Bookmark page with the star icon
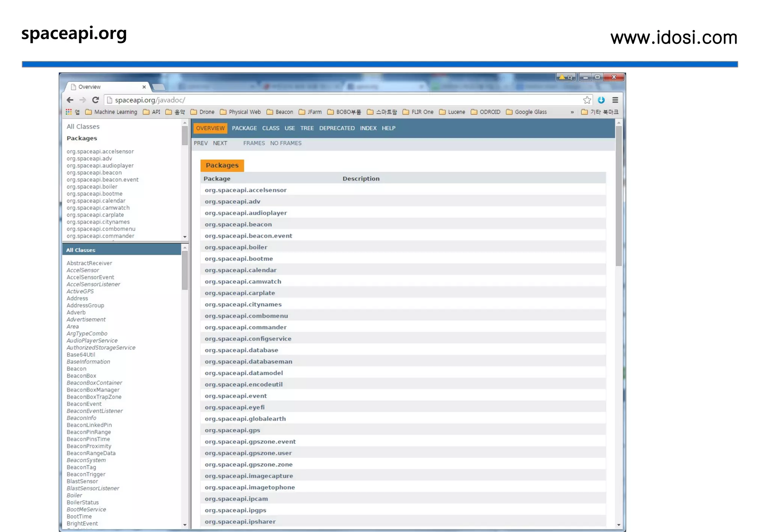The image size is (769, 532). [587, 100]
